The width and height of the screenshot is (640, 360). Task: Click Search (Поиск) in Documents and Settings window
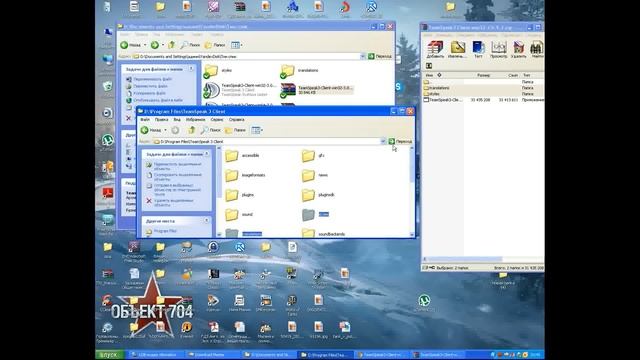pyautogui.click(x=190, y=45)
